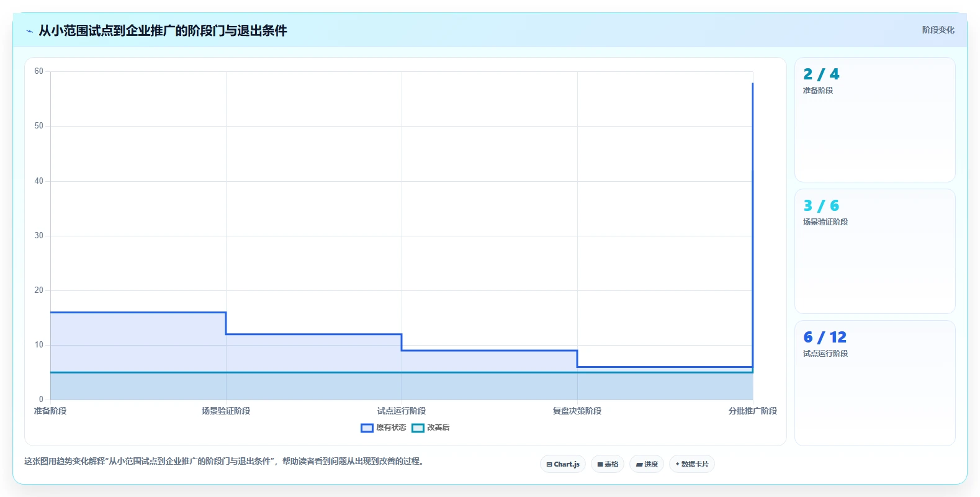Click the 试点运行阶段 x-axis label
The width and height of the screenshot is (980, 497).
tap(402, 411)
